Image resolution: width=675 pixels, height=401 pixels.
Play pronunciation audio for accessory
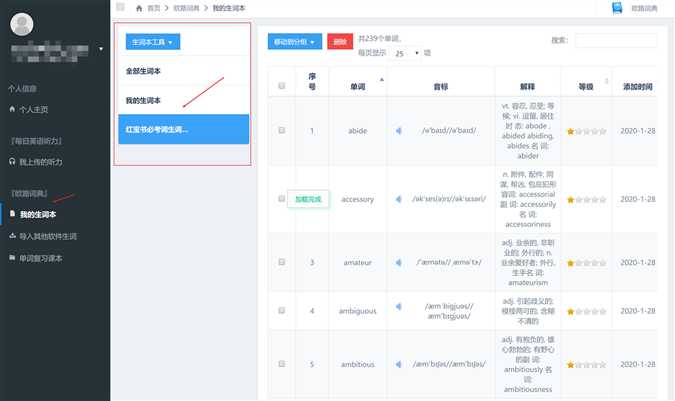[x=399, y=199]
